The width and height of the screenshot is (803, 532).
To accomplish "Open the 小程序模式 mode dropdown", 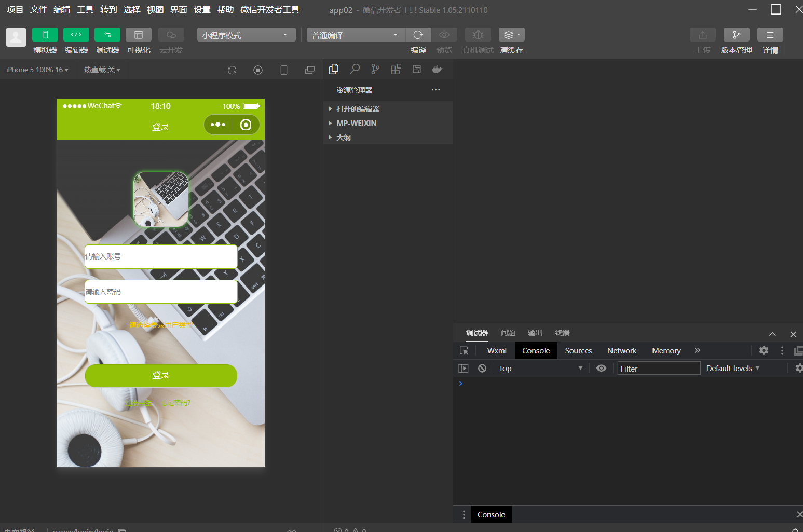I will [x=246, y=35].
